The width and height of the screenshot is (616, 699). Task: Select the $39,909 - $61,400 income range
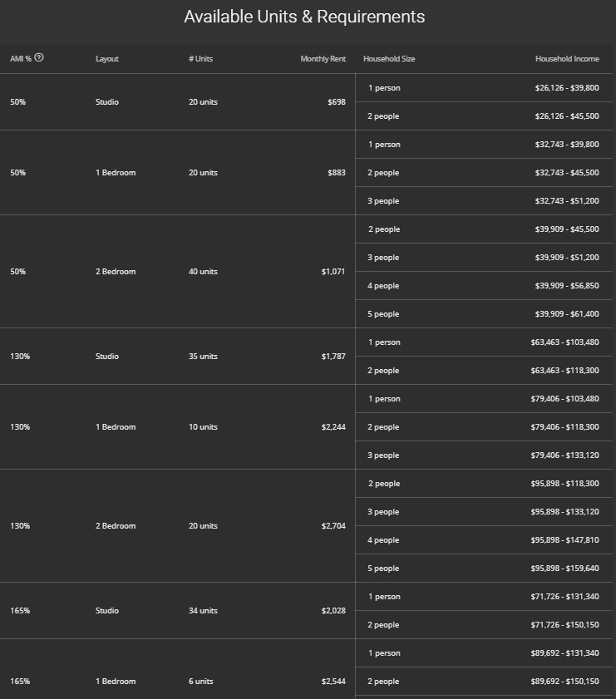pos(566,314)
